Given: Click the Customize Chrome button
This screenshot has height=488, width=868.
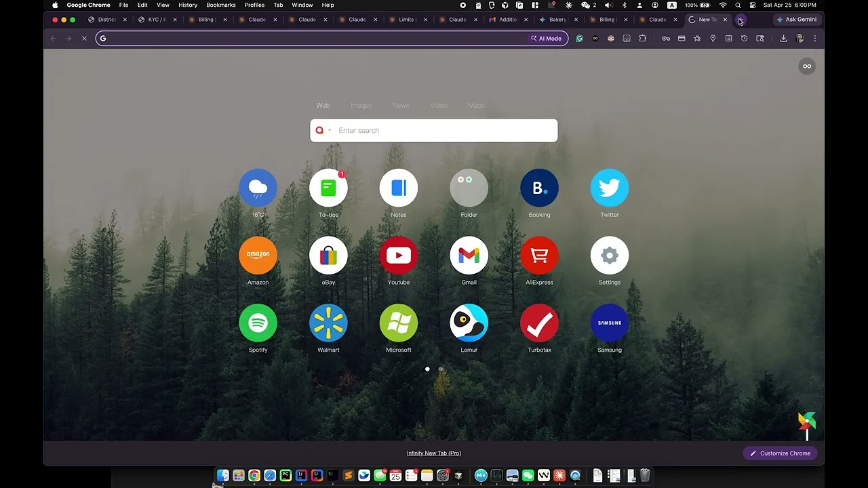Looking at the screenshot, I should click(780, 453).
